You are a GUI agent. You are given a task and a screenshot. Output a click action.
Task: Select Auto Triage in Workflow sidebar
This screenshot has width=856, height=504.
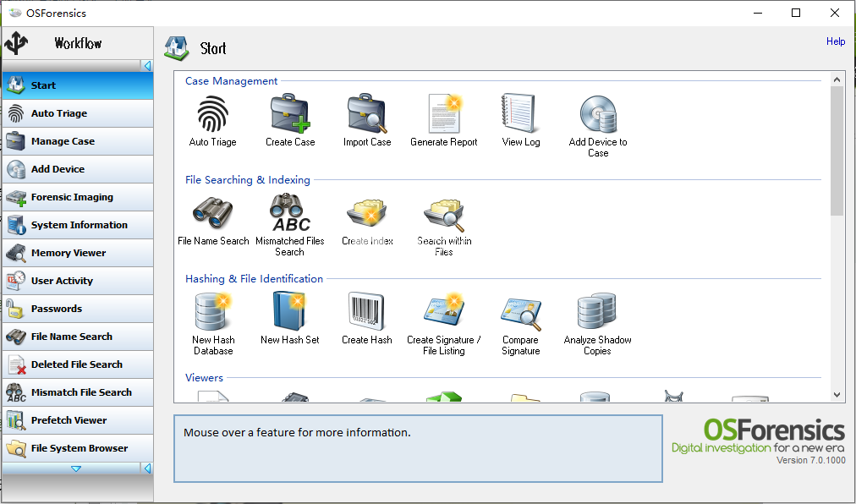pyautogui.click(x=78, y=113)
